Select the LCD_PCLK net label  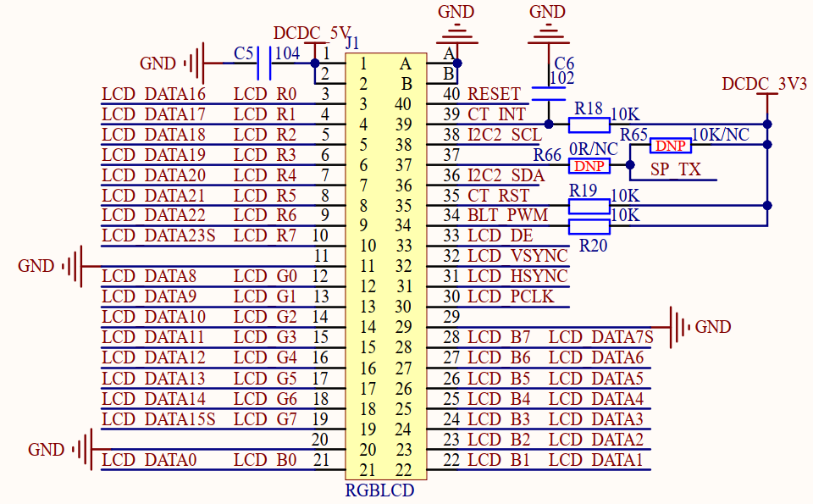tap(511, 296)
